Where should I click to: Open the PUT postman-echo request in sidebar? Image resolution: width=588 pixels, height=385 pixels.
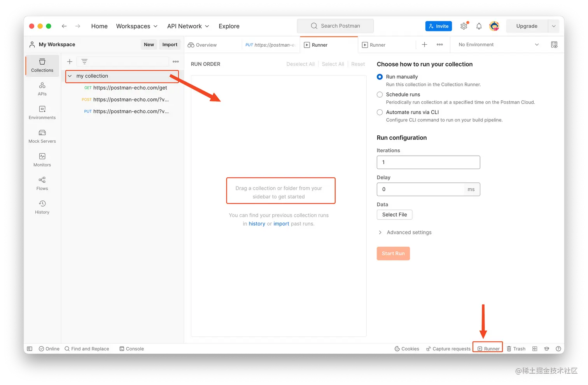[x=126, y=112]
